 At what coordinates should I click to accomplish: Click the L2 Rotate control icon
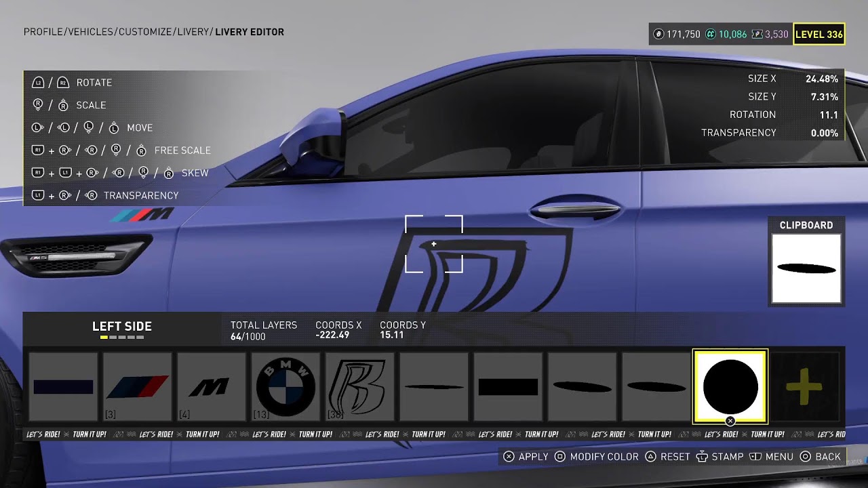coord(38,83)
